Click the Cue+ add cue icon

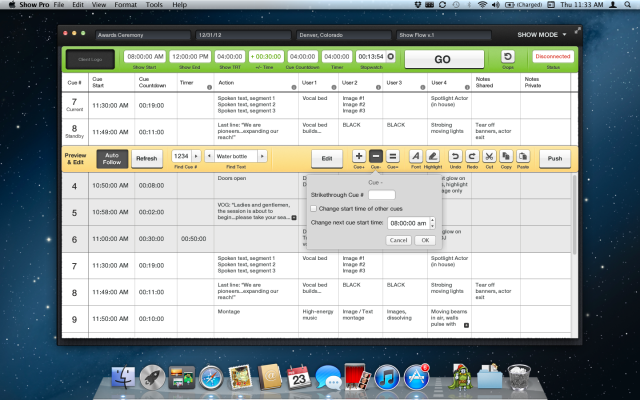click(359, 156)
